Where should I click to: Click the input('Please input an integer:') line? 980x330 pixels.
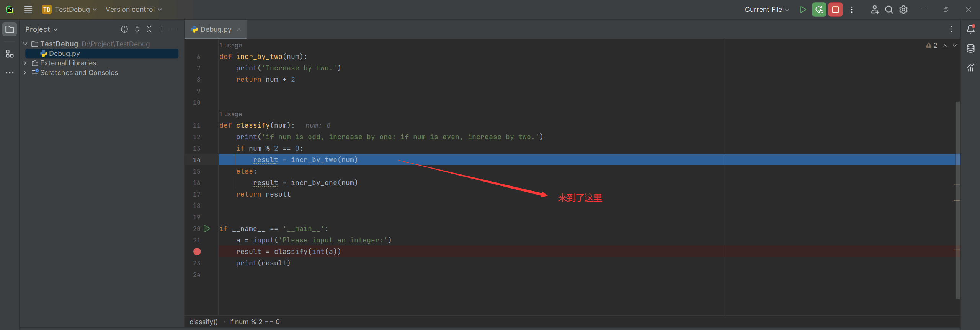[x=314, y=240]
